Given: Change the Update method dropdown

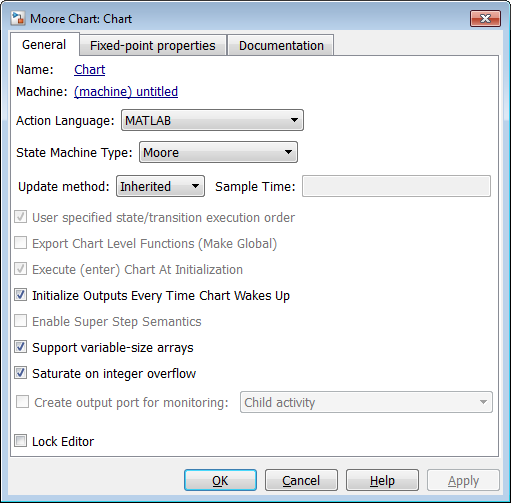Looking at the screenshot, I should pyautogui.click(x=160, y=186).
